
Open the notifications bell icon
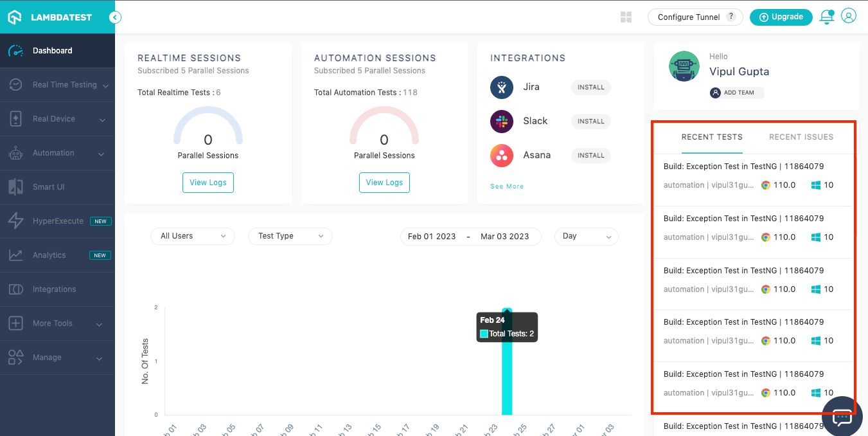tap(827, 17)
